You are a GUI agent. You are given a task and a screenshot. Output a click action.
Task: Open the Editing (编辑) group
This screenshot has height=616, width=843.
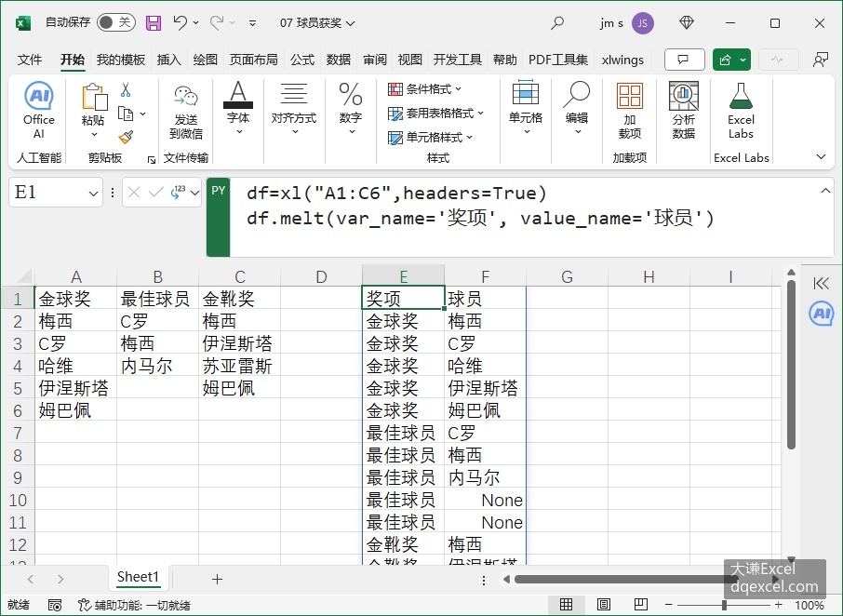[x=577, y=108]
